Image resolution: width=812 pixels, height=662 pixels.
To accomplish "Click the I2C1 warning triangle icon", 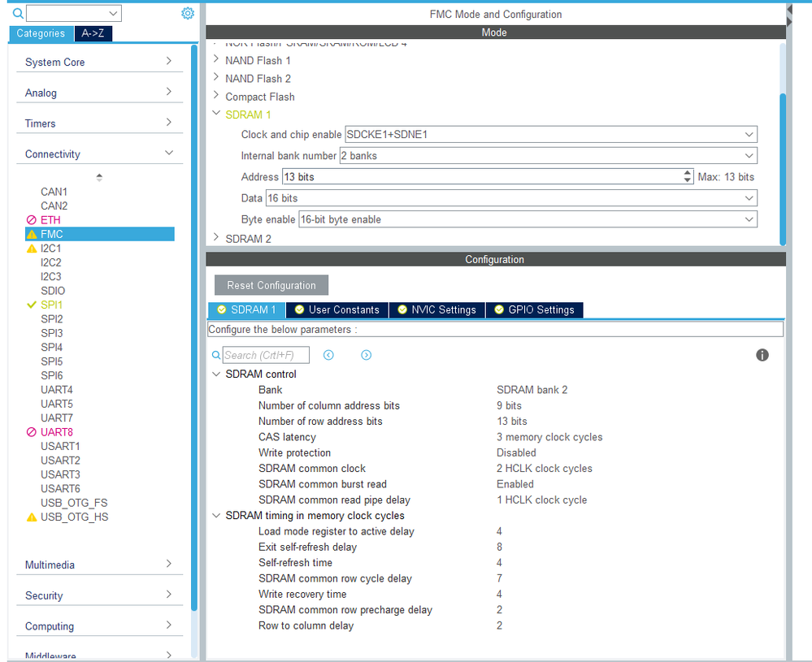I will pyautogui.click(x=32, y=249).
